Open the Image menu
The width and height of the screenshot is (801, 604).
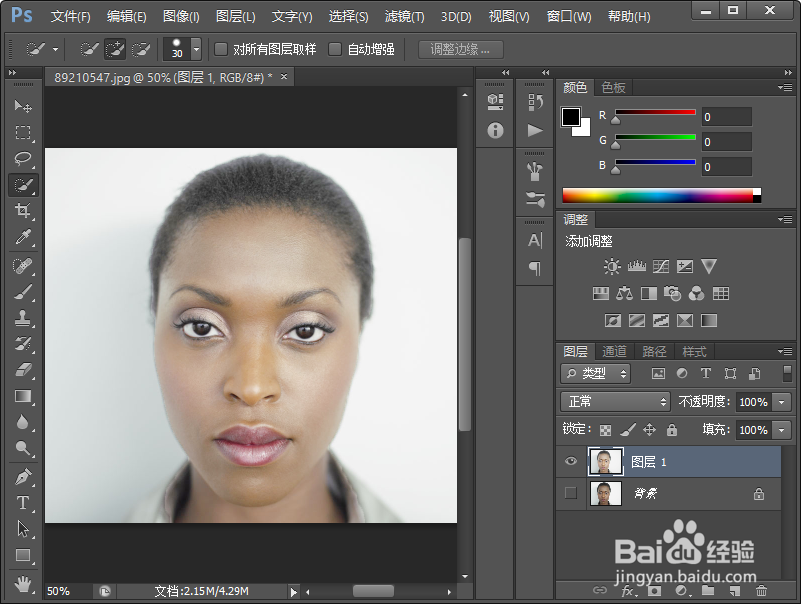pos(181,16)
